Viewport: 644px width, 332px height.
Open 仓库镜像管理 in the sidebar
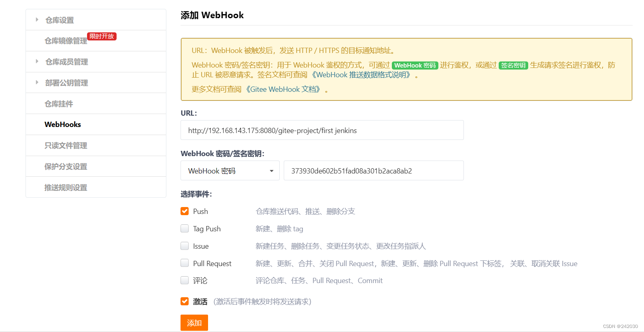[x=66, y=41]
